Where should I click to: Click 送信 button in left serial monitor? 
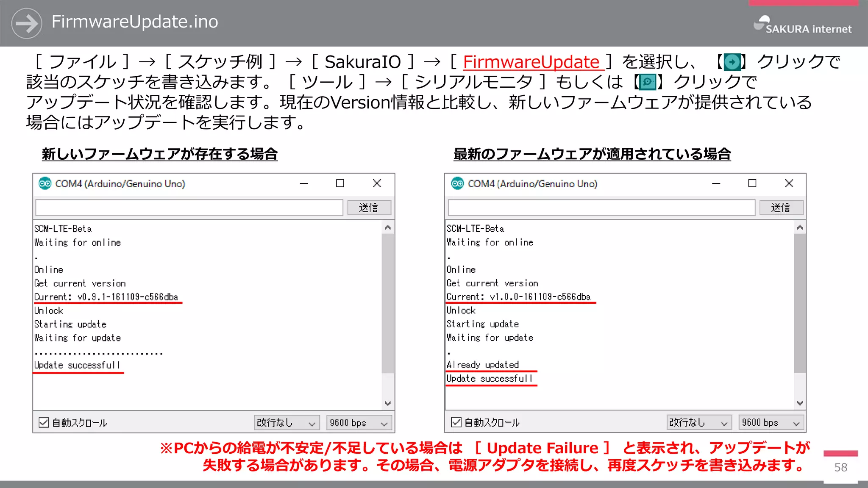(369, 208)
